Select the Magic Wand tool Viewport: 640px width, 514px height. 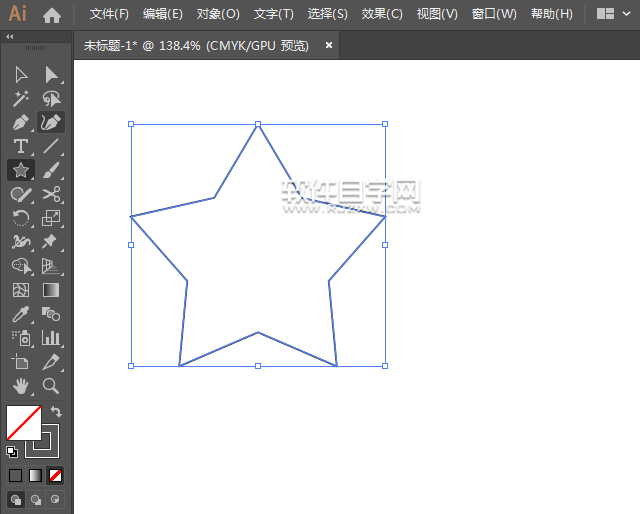click(x=20, y=98)
